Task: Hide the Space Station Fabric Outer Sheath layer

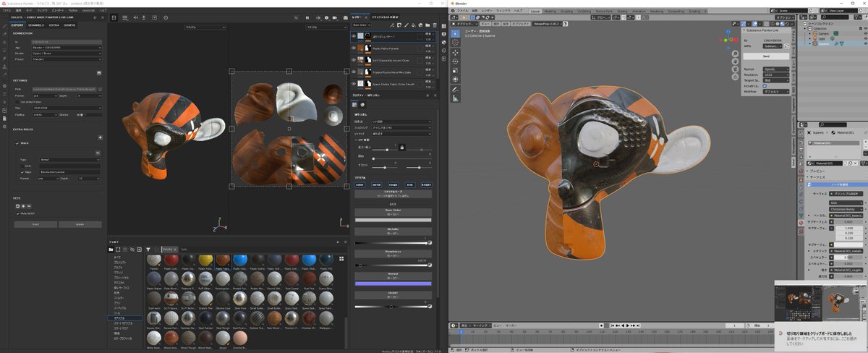Action: tap(354, 84)
